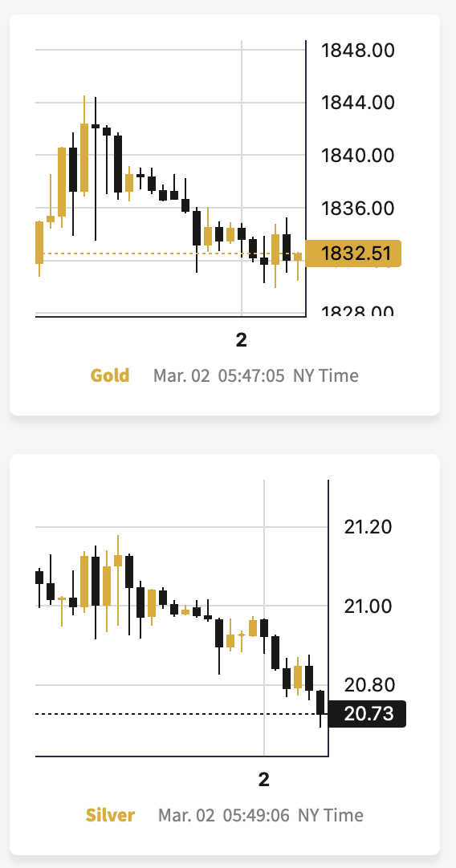
Task: Click date marker 2 under the gold chart
Action: pyautogui.click(x=241, y=340)
